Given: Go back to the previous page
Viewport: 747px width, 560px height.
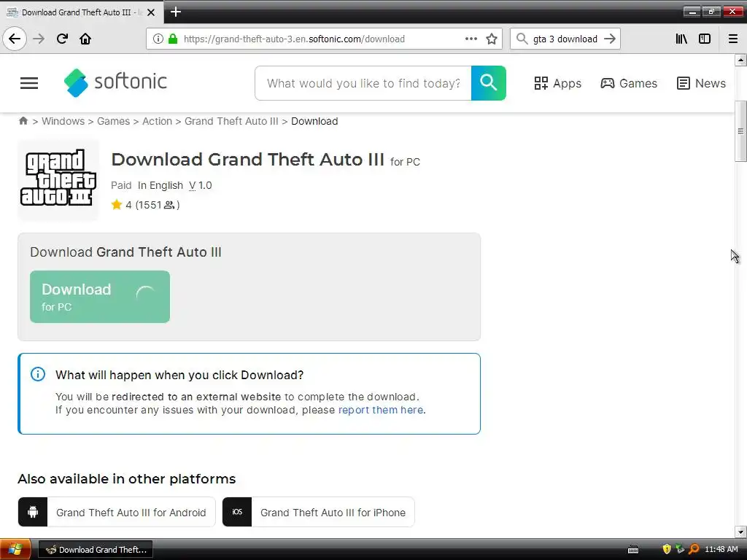Looking at the screenshot, I should click(x=15, y=39).
